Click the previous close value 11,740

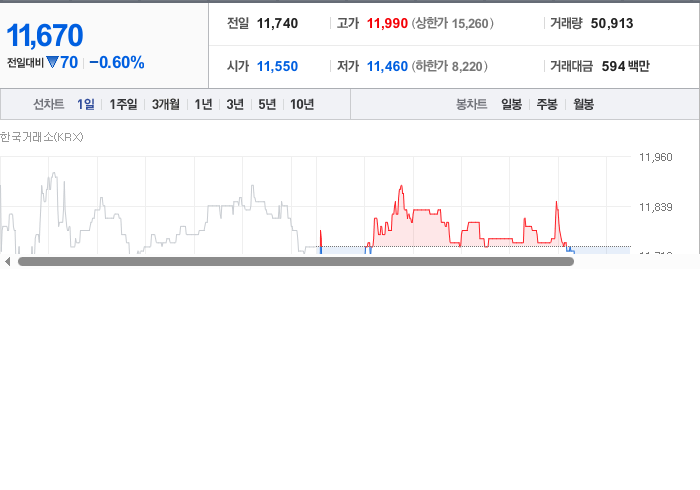[x=277, y=23]
